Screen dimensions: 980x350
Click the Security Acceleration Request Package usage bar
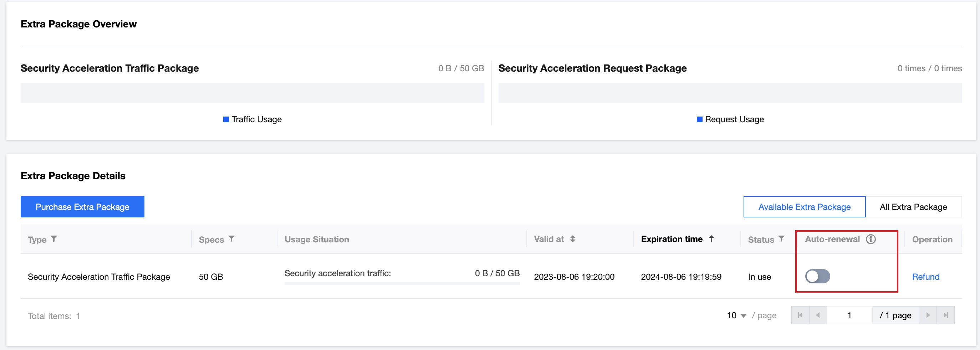click(x=730, y=93)
